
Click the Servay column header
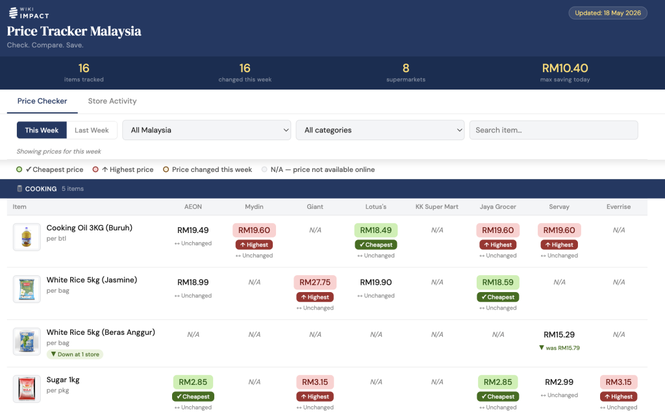tap(559, 207)
